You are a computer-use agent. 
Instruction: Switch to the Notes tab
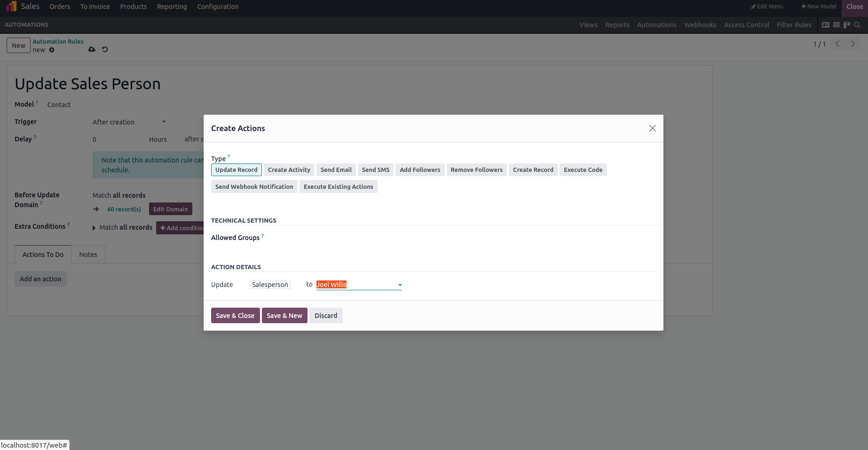pos(88,255)
